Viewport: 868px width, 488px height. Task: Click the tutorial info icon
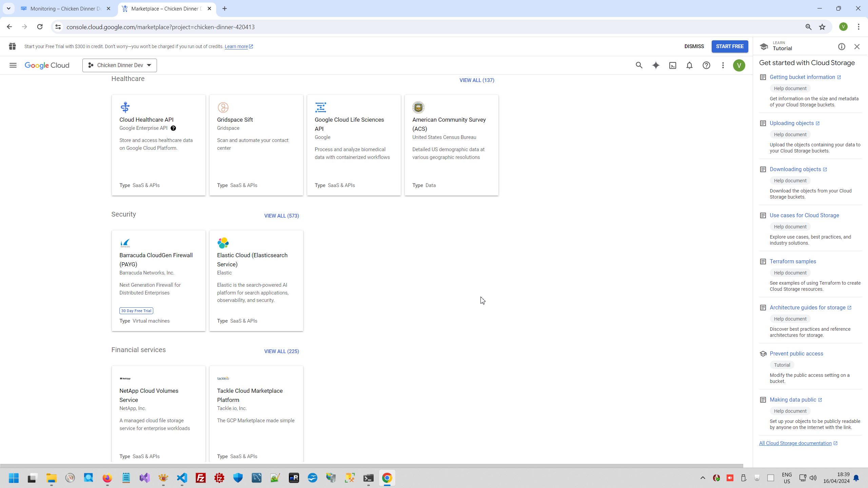(x=842, y=47)
